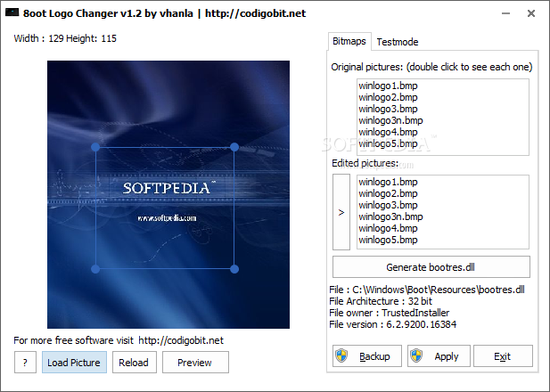Viewport: 550px width, 392px height.
Task: Click the '>' transfer button beside Edited pictures
Action: [x=341, y=212]
